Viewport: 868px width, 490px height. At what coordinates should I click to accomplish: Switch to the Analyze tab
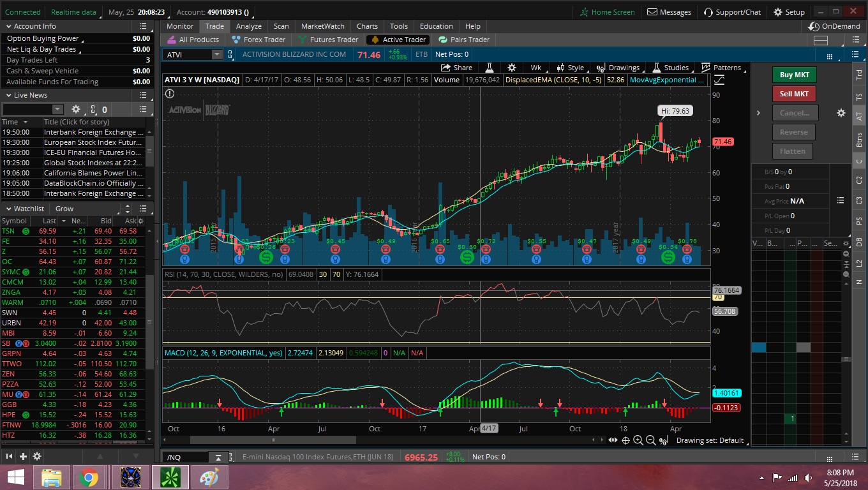(x=249, y=26)
